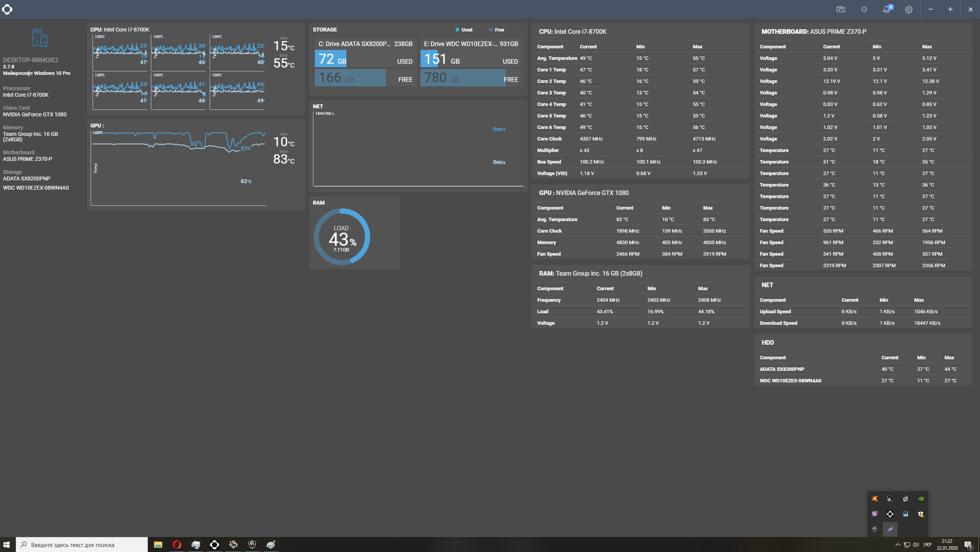Click sidebar storage entry WDC WD10EZEX-08WN4A0

[36, 188]
